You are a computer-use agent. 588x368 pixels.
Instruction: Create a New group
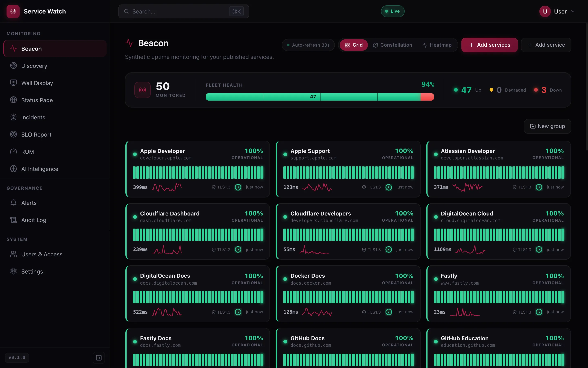(547, 126)
